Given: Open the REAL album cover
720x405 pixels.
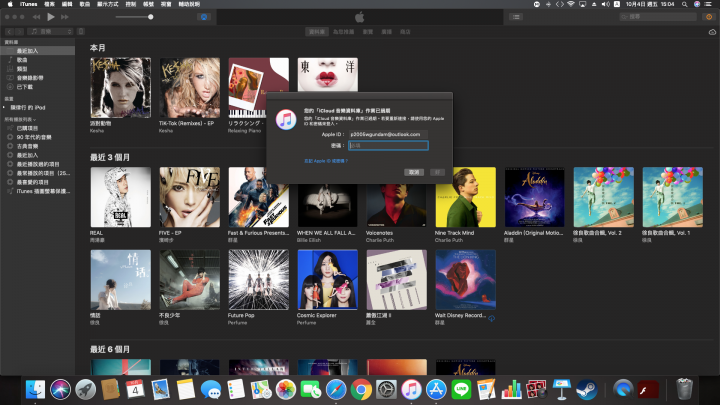Looking at the screenshot, I should point(120,197).
